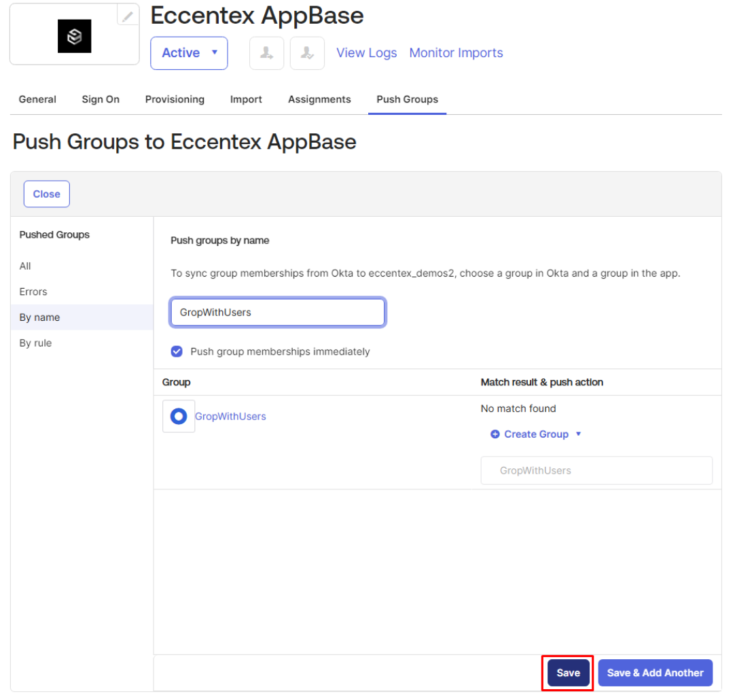Click the edit logo pencil icon
Viewport: 735px width, 700px height.
pyautogui.click(x=128, y=16)
